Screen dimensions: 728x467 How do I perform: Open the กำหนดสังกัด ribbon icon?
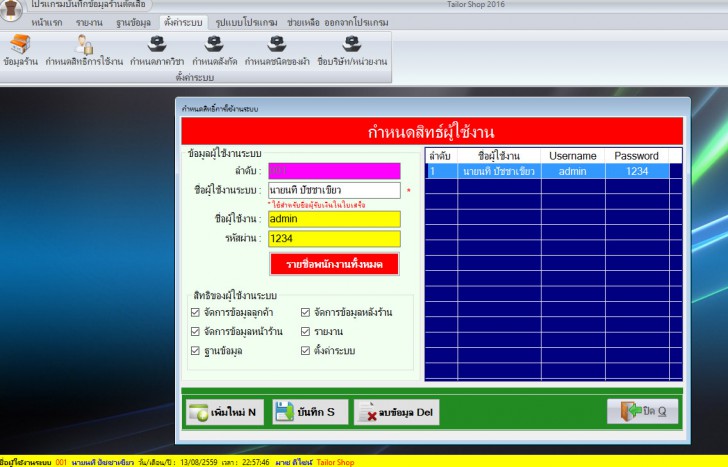tap(214, 50)
